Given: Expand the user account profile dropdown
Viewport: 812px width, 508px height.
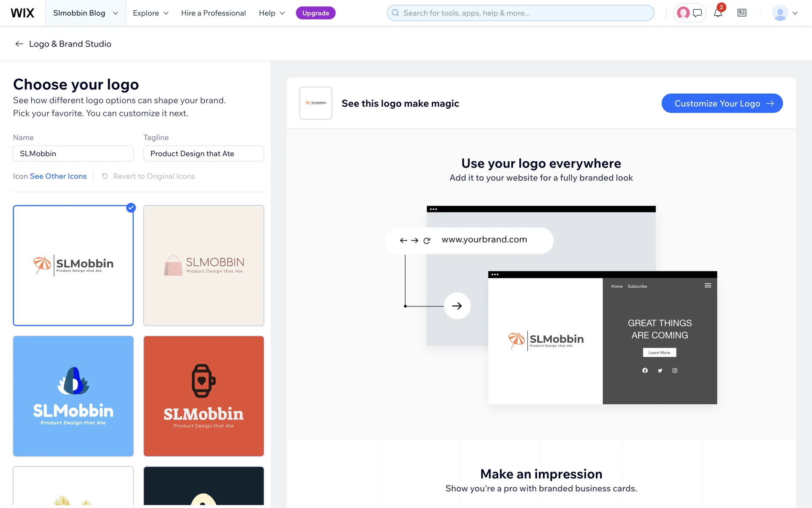Looking at the screenshot, I should tap(785, 13).
